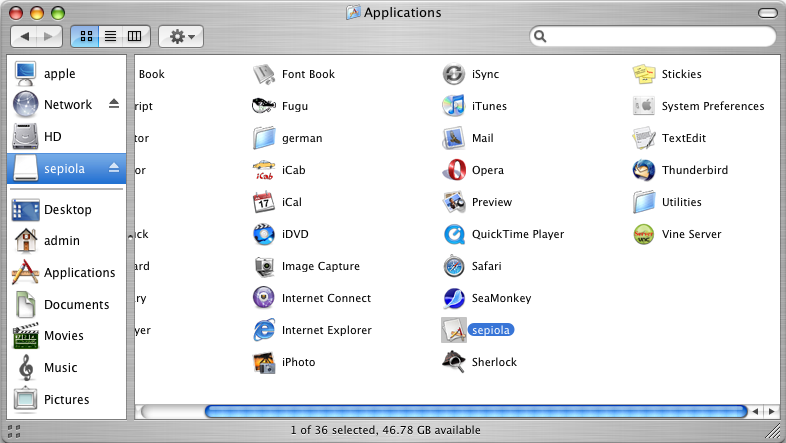Select sepiola volume in the sidebar
This screenshot has width=786, height=443.
[66, 168]
